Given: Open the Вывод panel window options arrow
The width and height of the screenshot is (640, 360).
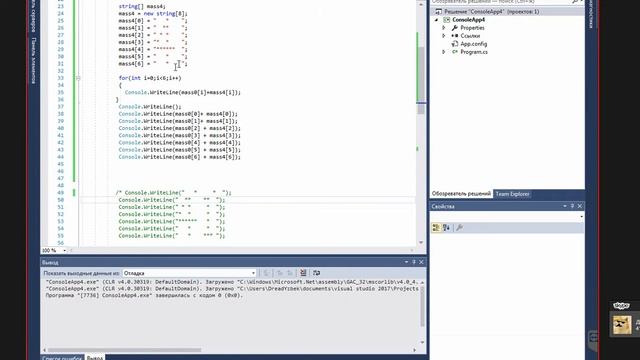Looking at the screenshot, I should click(x=407, y=262).
